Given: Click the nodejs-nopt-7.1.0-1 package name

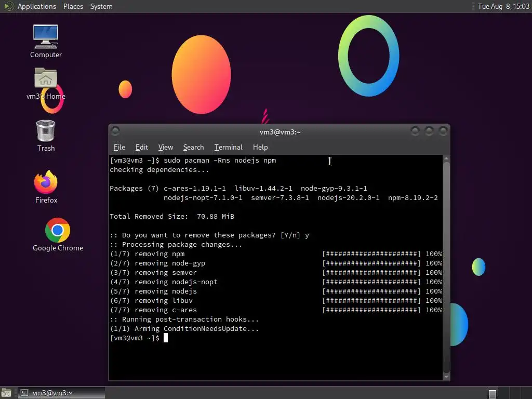Looking at the screenshot, I should tap(203, 198).
